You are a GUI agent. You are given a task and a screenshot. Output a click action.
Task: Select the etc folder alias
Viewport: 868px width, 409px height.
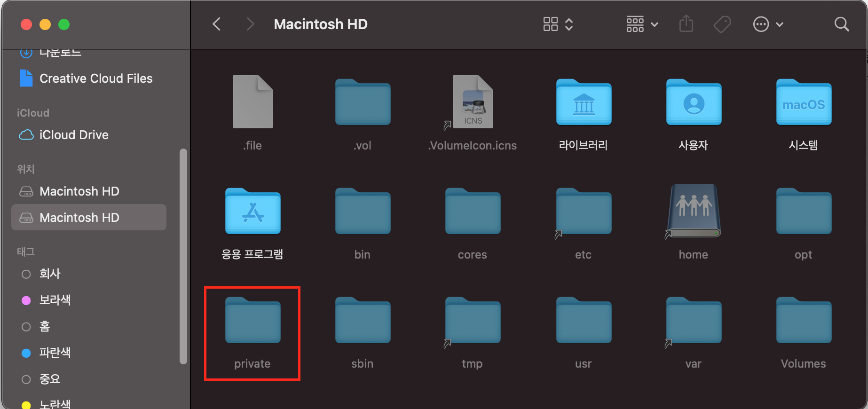[x=584, y=211]
